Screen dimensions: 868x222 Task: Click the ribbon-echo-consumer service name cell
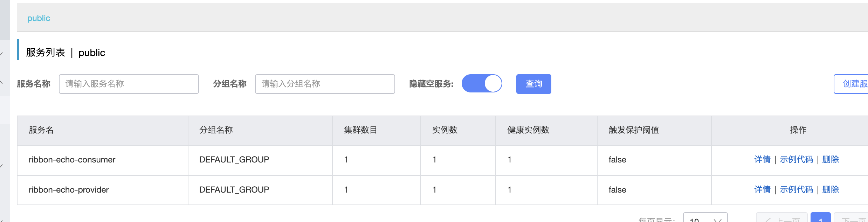point(72,160)
